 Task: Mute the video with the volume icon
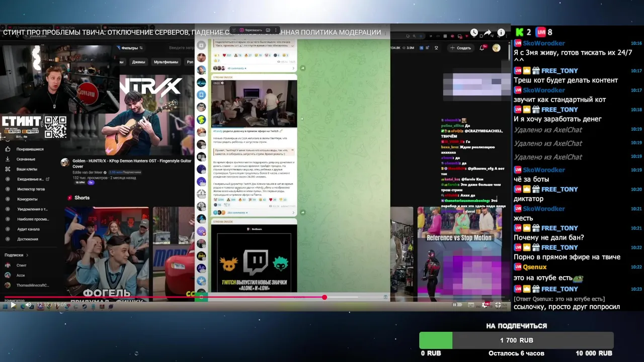[x=28, y=305]
